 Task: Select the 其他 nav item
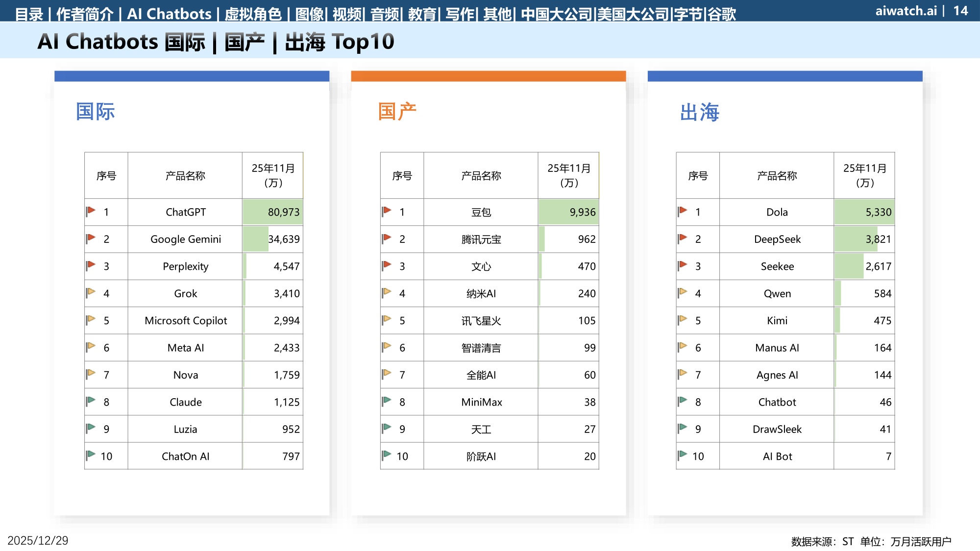(x=497, y=14)
